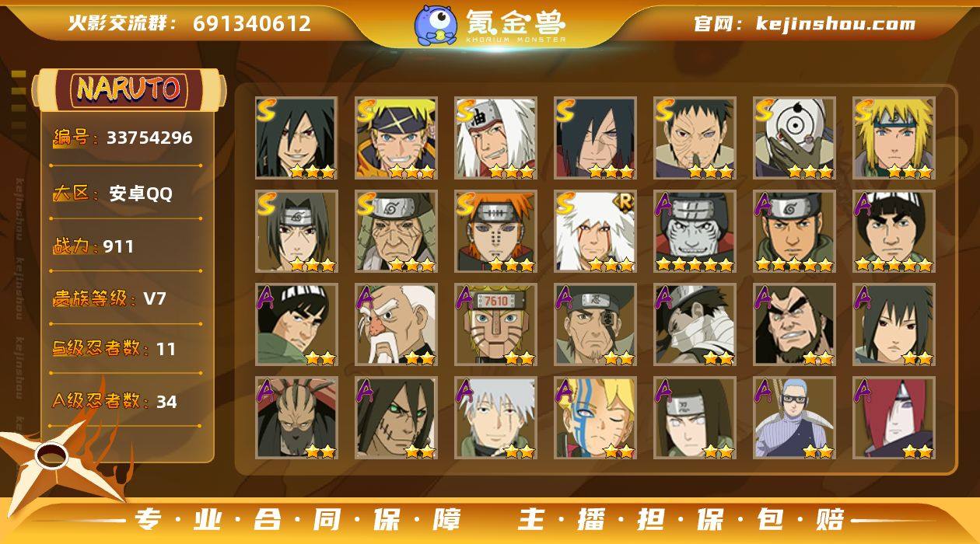This screenshot has width=980, height=544.
Task: Click the 贵族等级 V7 row
Action: tap(110, 298)
